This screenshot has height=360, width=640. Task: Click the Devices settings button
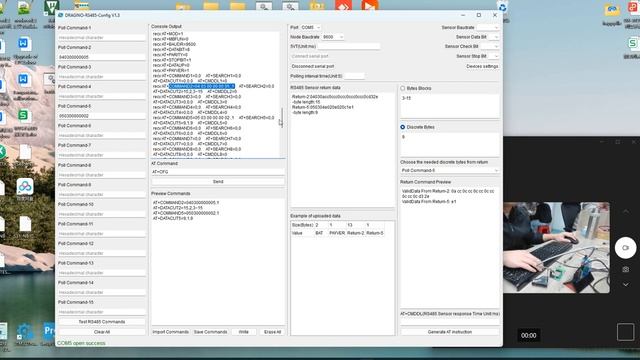pos(482,66)
